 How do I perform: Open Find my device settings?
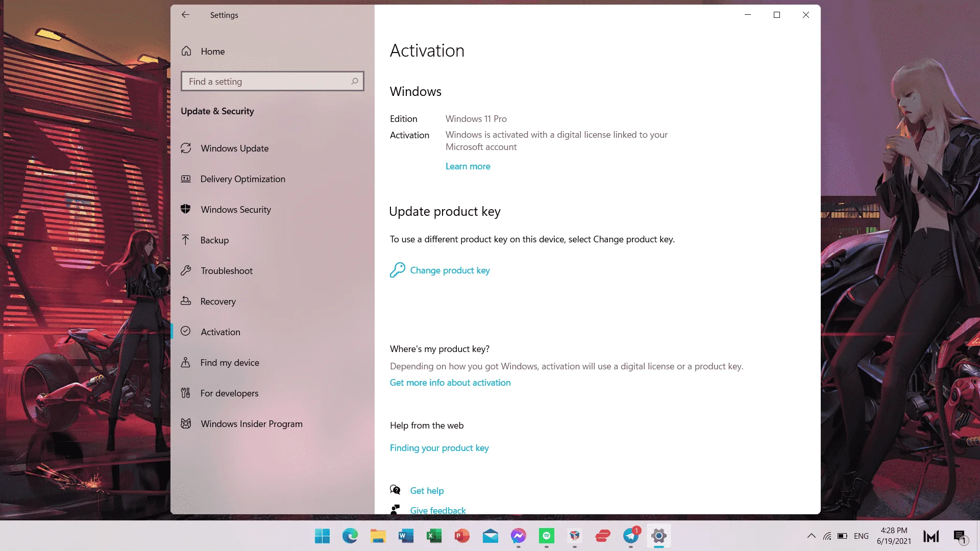pyautogui.click(x=230, y=363)
